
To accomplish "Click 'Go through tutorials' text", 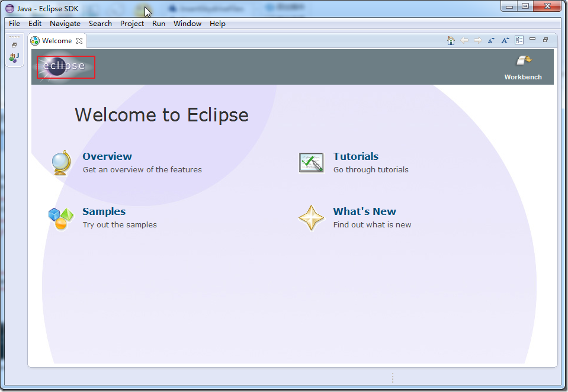I will click(371, 169).
